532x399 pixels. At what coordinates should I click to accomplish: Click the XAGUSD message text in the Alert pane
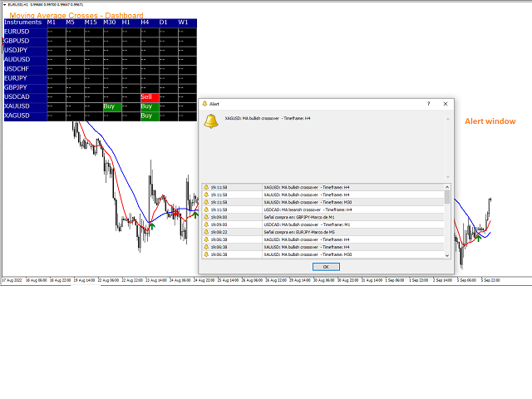pyautogui.click(x=268, y=118)
